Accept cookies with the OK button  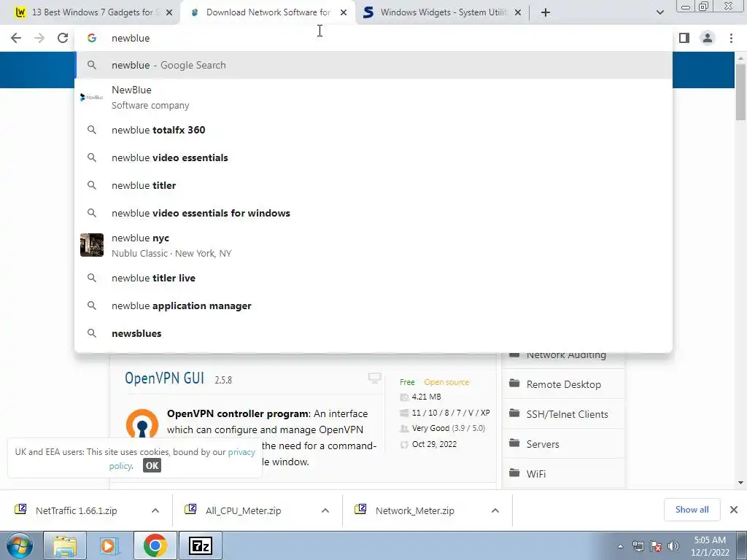pyautogui.click(x=152, y=465)
